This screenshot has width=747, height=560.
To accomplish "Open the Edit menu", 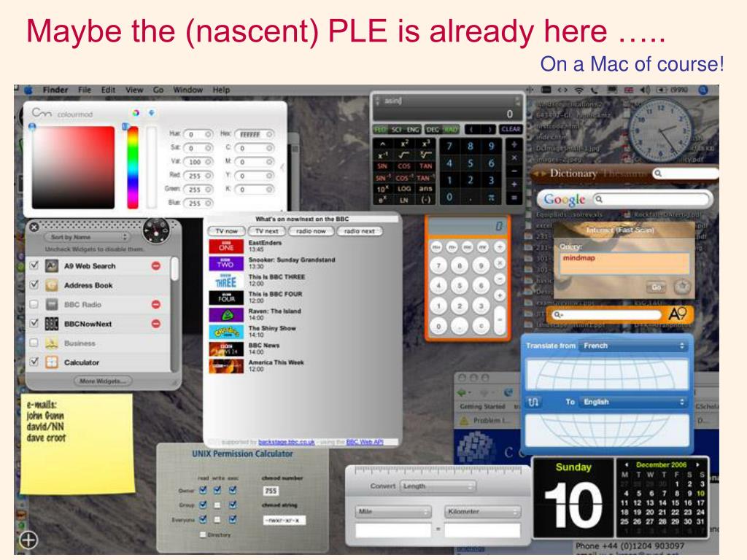I will (108, 90).
